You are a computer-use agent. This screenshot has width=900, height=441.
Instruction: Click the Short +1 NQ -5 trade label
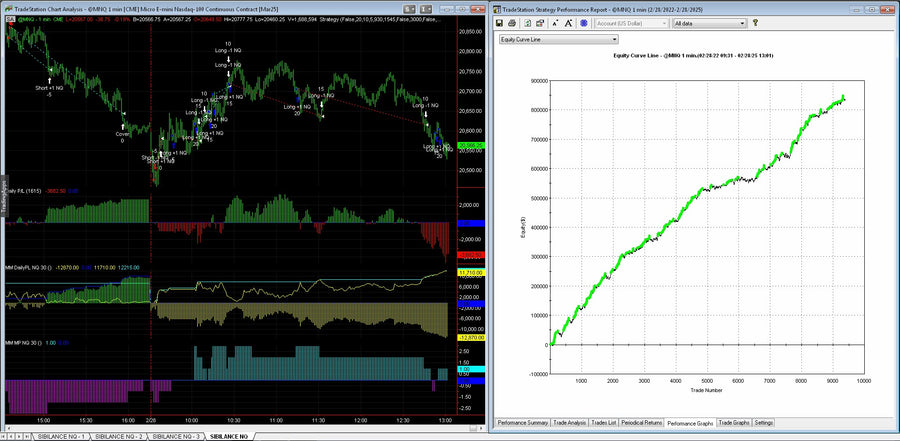[x=49, y=91]
